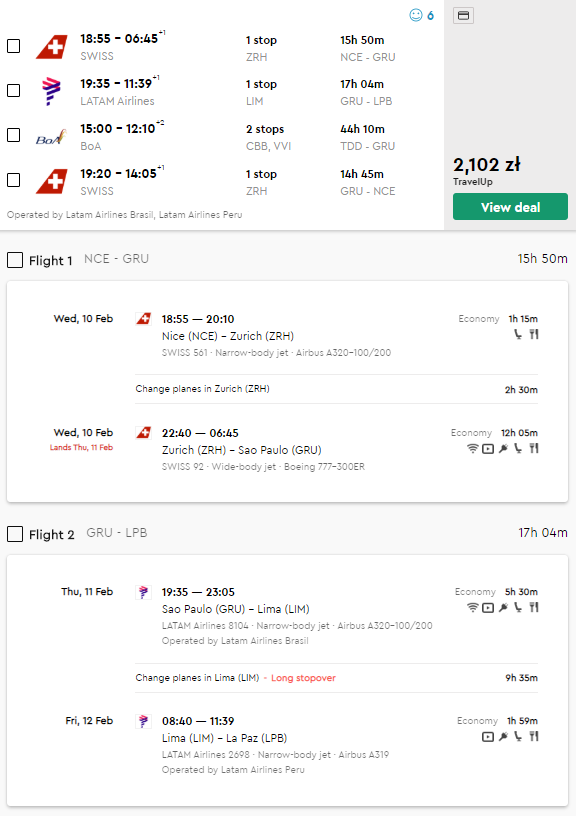
Task: Click the meal icon on the Nice–Zurich leg
Action: click(534, 334)
